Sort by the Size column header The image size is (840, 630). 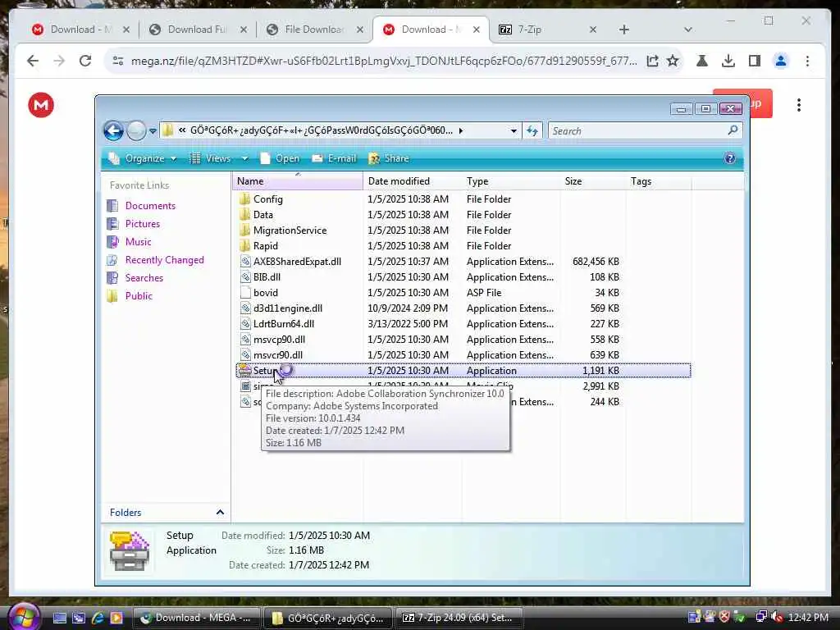pos(592,181)
